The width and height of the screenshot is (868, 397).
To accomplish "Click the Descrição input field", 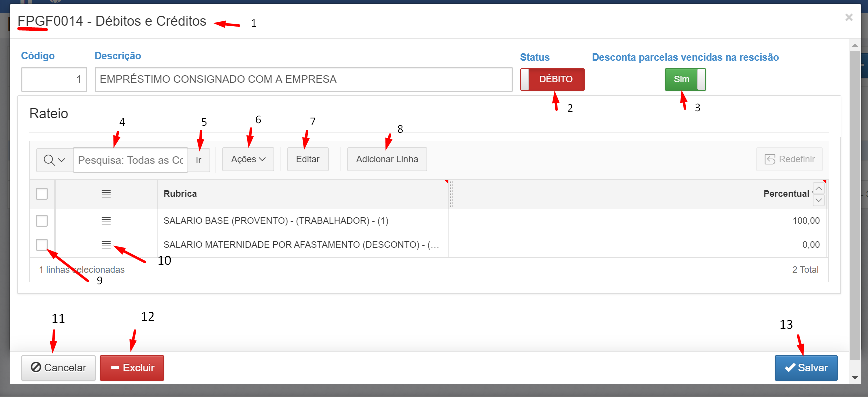I will click(x=304, y=79).
